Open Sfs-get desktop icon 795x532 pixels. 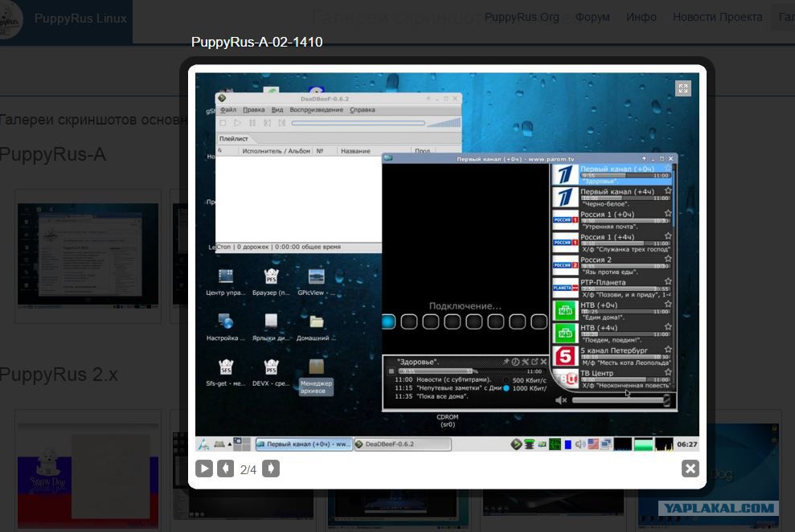(x=226, y=373)
